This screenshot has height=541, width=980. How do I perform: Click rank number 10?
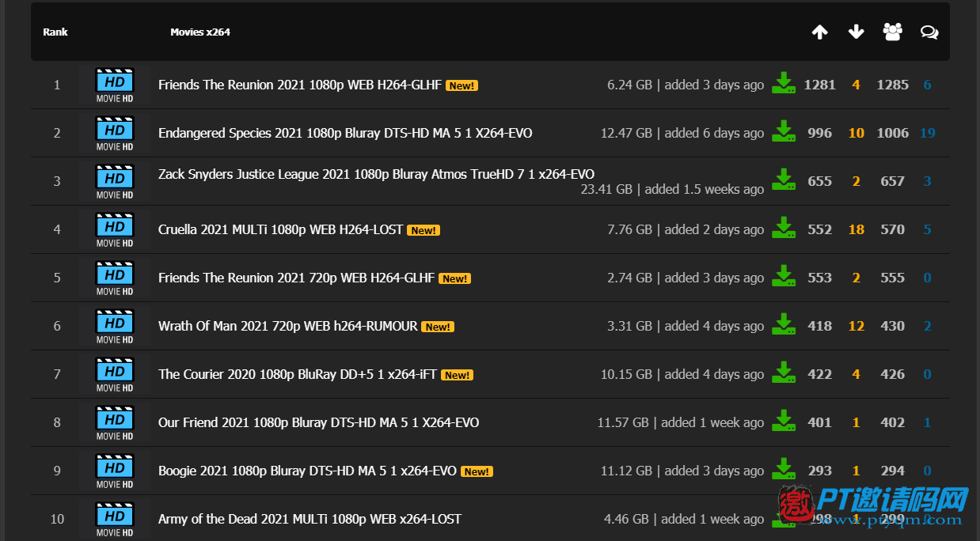[57, 519]
